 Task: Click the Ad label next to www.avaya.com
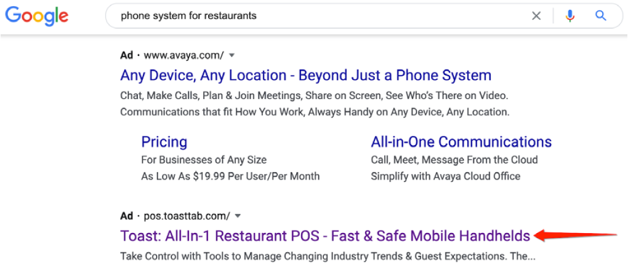click(x=126, y=55)
